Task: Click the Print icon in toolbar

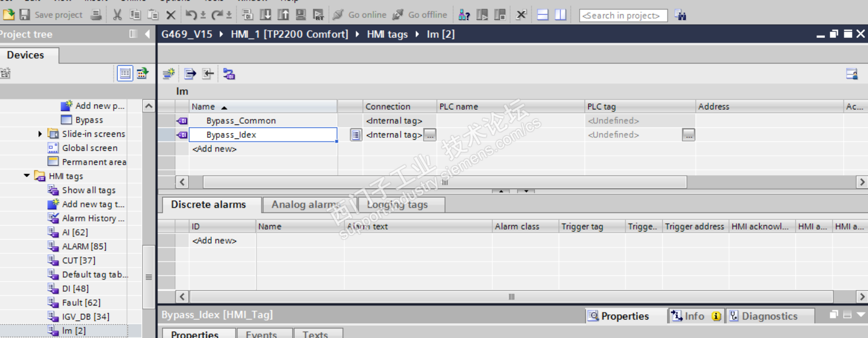Action: pos(96,15)
